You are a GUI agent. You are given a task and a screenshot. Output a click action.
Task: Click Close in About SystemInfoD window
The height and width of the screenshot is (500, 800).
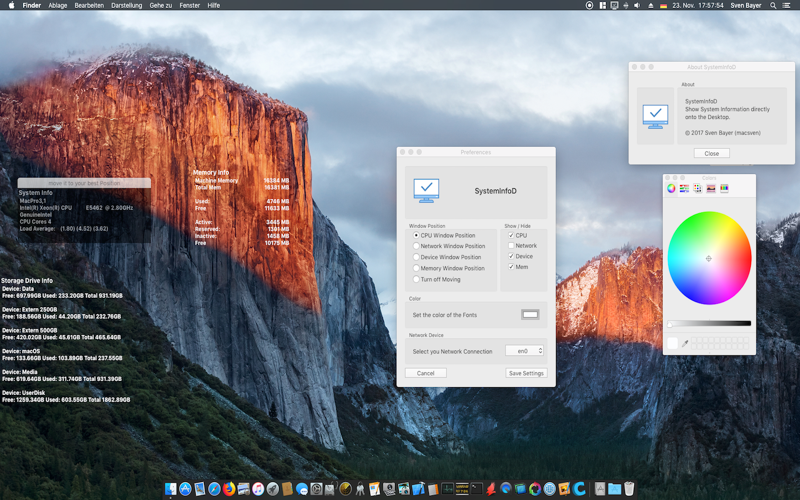tap(712, 153)
